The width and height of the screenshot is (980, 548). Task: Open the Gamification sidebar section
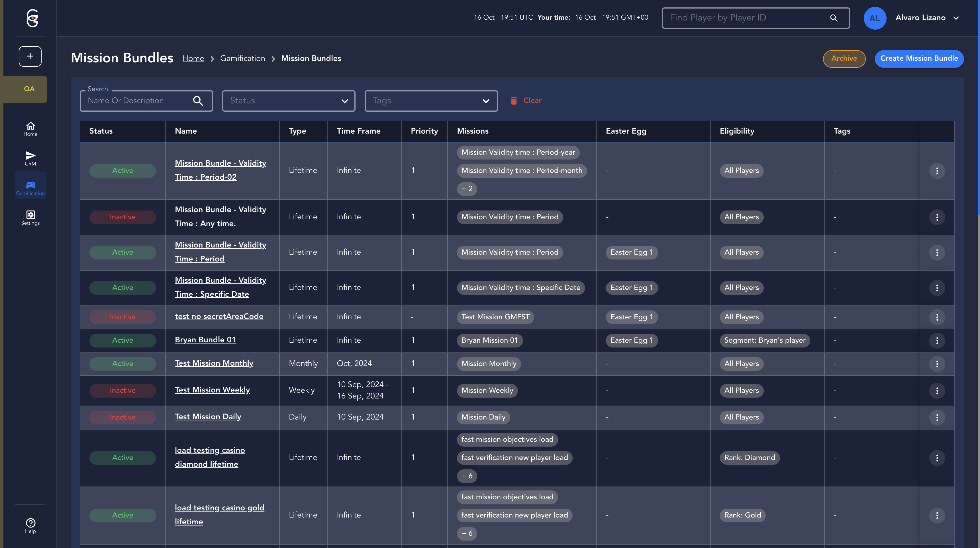[30, 187]
